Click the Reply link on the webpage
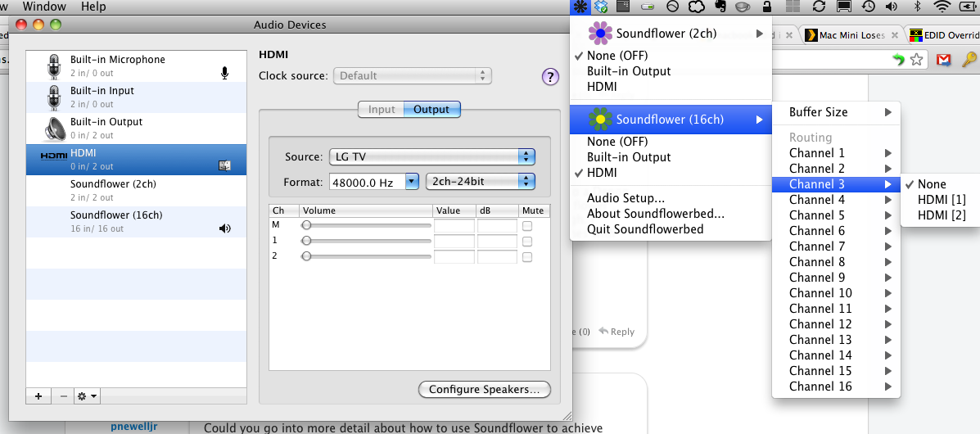 point(616,332)
